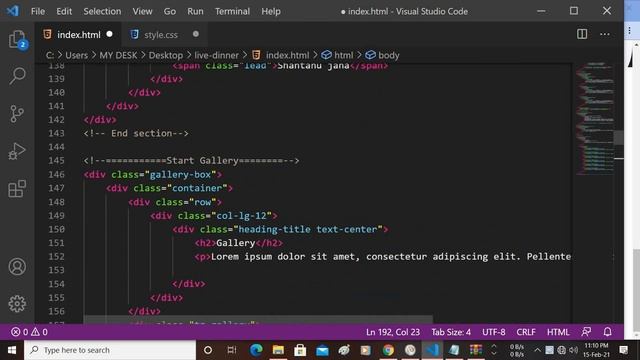Screen dimensions: 640x360
Task: Open the Accounts menu in the activity bar
Action: tap(17, 267)
